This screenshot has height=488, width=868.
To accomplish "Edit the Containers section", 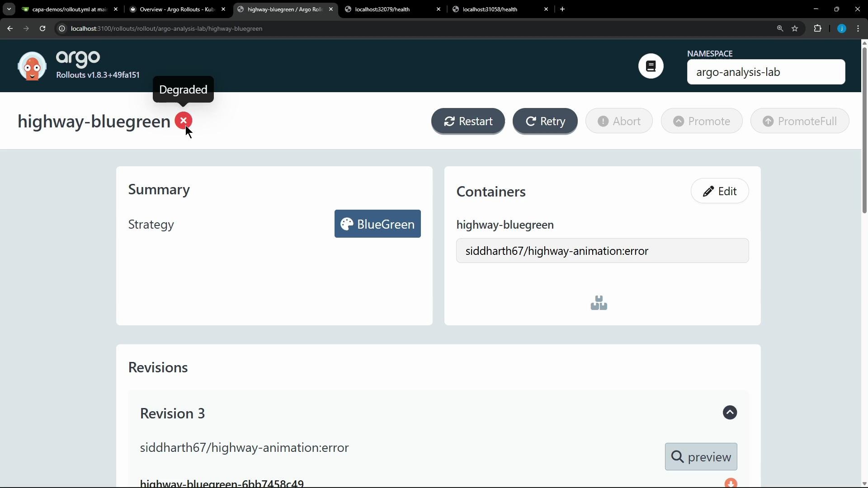I will click(720, 191).
